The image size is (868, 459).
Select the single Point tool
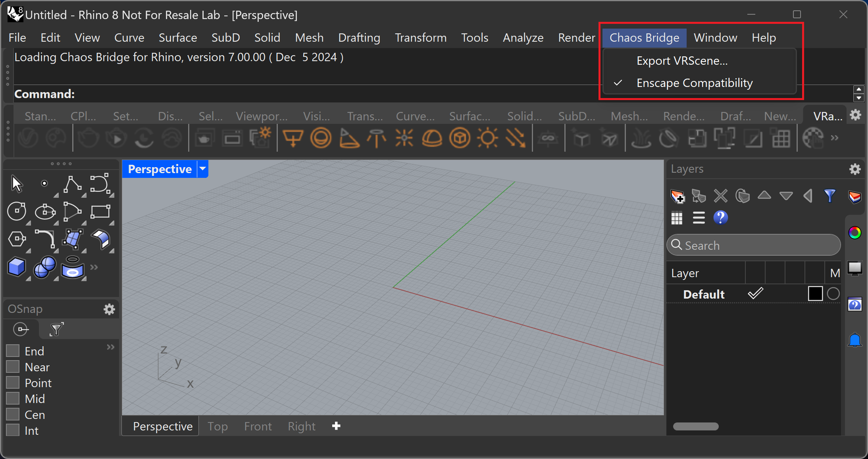coord(44,183)
